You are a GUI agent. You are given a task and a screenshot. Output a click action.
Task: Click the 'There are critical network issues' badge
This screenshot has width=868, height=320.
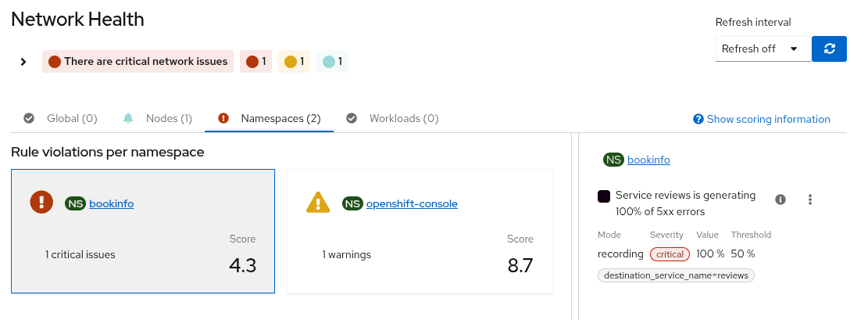(x=138, y=62)
